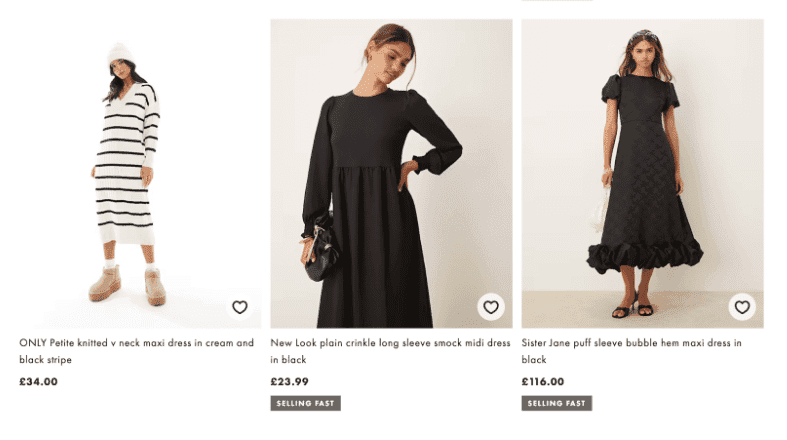Viewport: 787px width, 440px height.
Task: Click the white bag held by Sister Jane model
Action: 602,206
